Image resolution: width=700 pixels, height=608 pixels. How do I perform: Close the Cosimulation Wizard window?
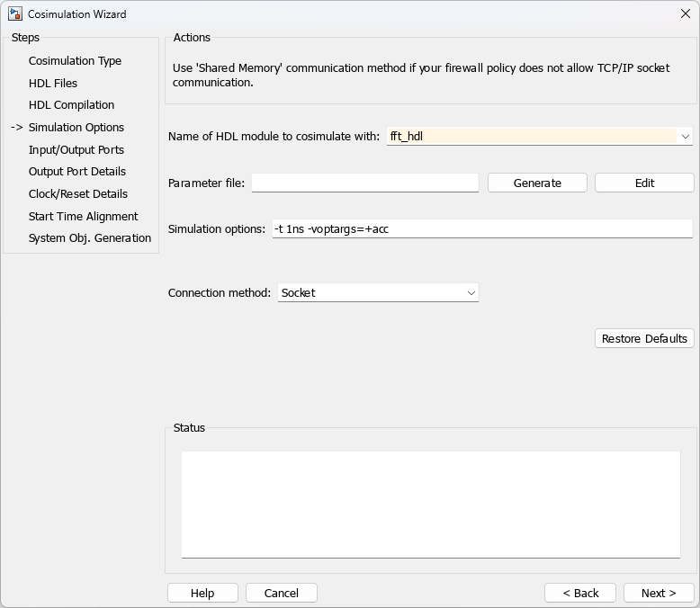click(685, 14)
